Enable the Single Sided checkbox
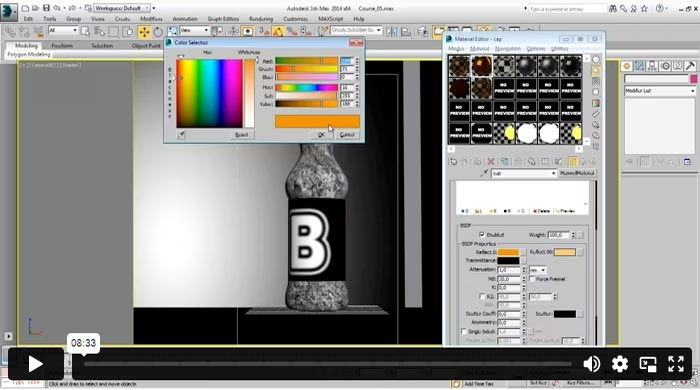 (x=463, y=332)
